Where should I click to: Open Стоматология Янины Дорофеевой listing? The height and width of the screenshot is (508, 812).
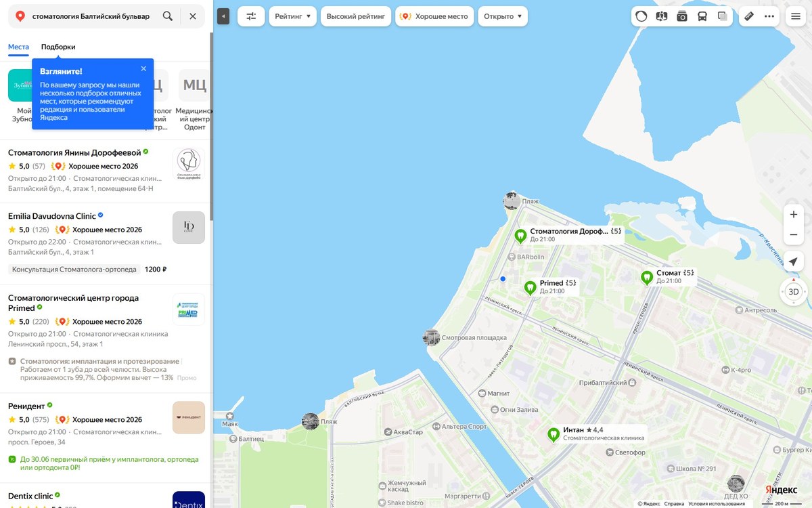click(74, 153)
